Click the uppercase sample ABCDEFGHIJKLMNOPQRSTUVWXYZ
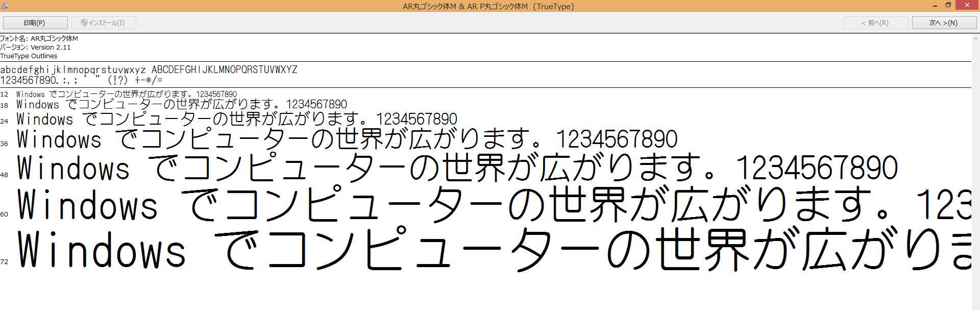The height and width of the screenshot is (310, 980). point(225,69)
